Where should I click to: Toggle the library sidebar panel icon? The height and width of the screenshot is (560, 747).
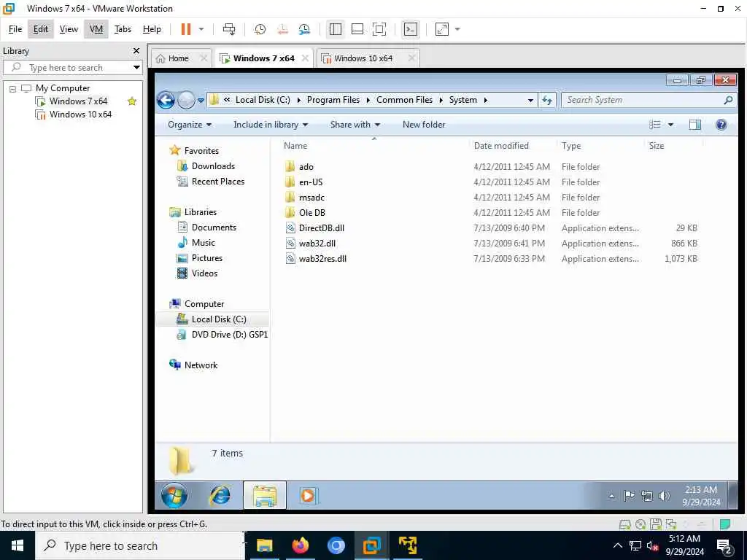coord(336,29)
